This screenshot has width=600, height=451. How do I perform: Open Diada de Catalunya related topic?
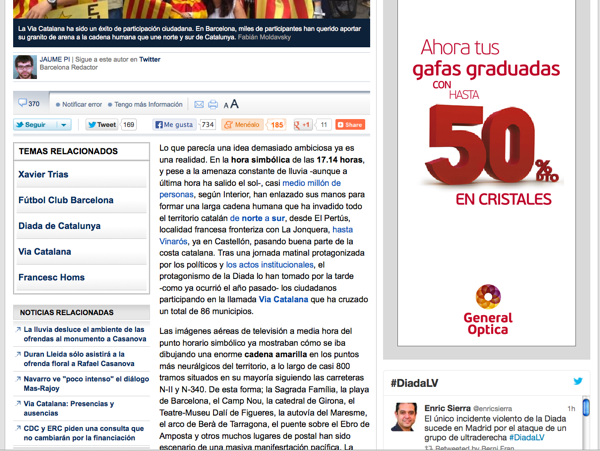(59, 226)
